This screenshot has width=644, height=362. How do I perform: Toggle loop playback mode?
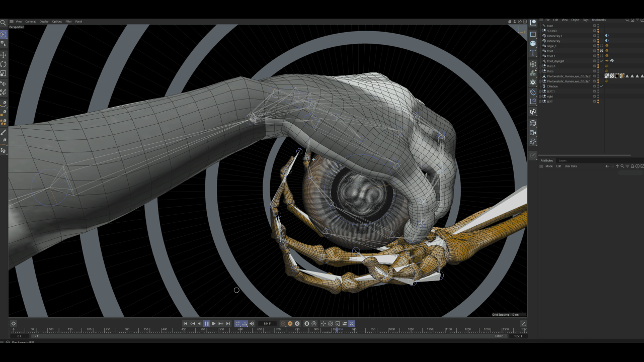[238, 324]
